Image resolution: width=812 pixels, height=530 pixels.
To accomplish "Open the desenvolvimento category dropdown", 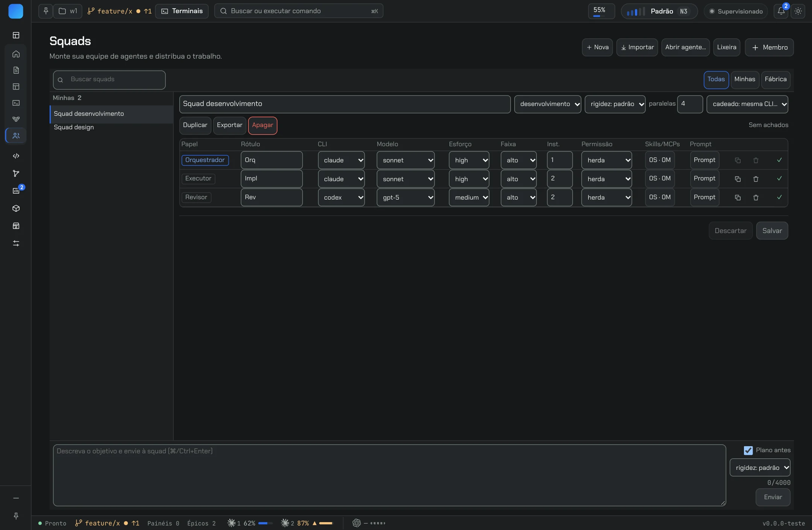I will point(547,104).
